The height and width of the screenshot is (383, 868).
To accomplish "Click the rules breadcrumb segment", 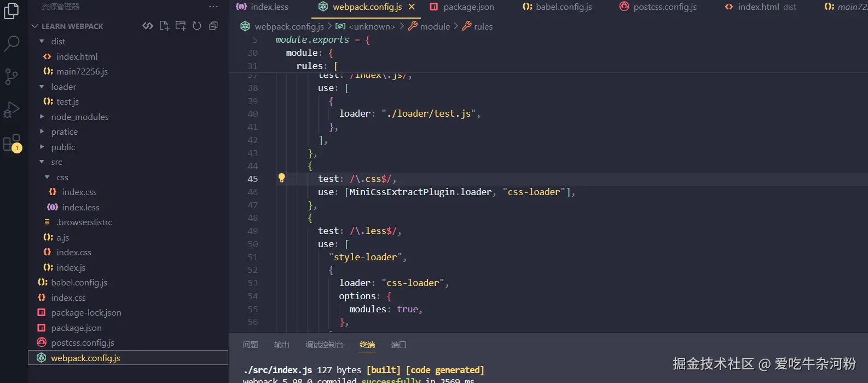I will (483, 26).
